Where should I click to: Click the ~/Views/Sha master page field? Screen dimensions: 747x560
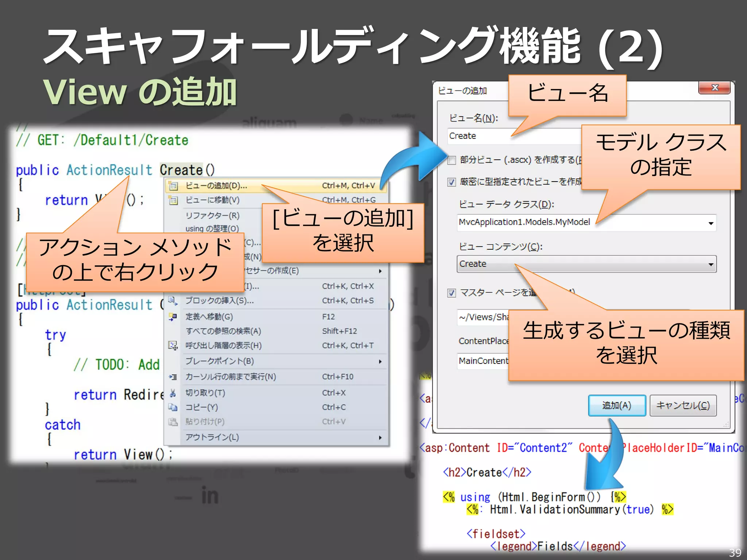483,317
